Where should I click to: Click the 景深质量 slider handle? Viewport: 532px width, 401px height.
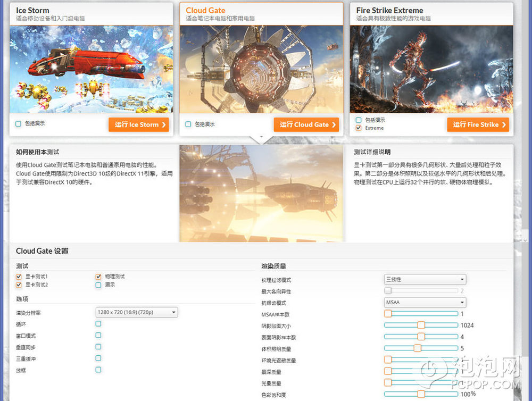[x=388, y=371]
